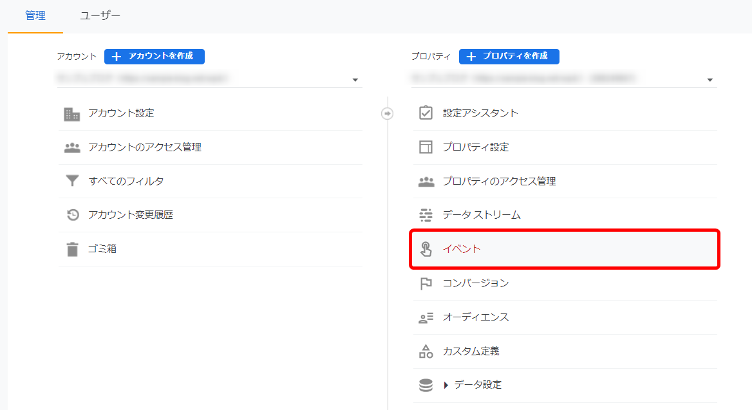
Task: Click the plus icon on プロパティを作成
Action: point(471,56)
